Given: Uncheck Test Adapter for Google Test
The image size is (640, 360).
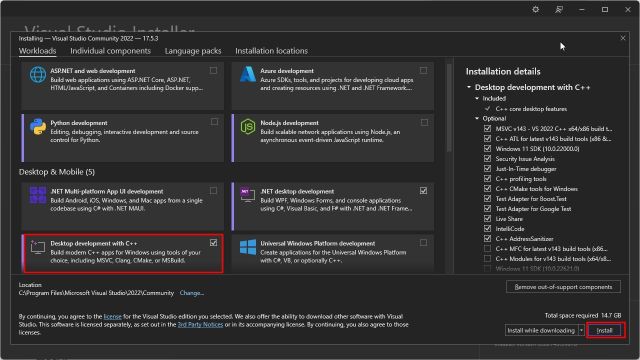Looking at the screenshot, I should click(487, 209).
